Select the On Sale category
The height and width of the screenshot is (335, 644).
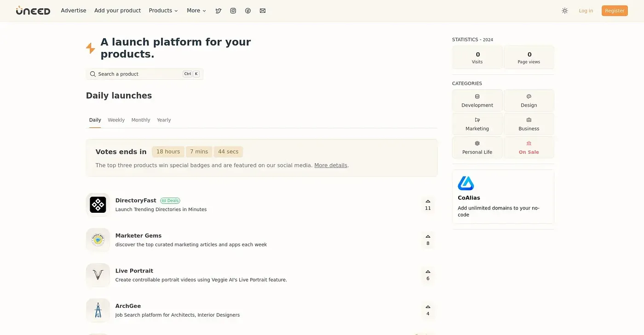(529, 148)
